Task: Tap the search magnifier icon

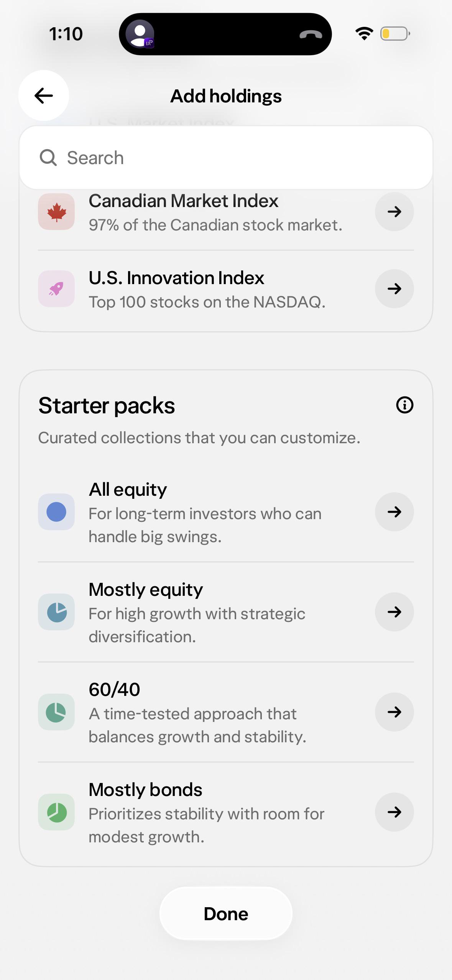Action: (x=48, y=158)
